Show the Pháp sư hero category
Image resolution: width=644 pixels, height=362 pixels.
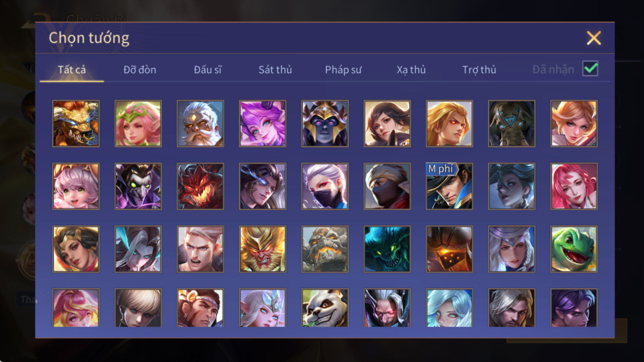pyautogui.click(x=343, y=70)
